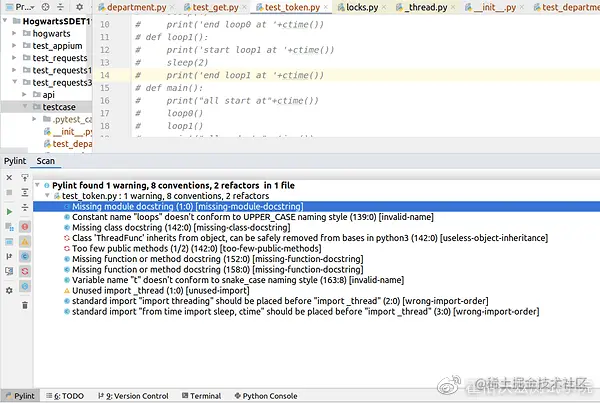Expand .pytest_cache folder arrow
This screenshot has width=600, height=403.
point(34,119)
